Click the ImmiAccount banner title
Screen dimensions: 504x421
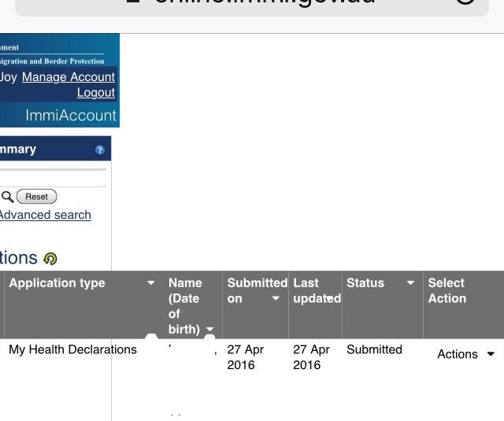pyautogui.click(x=71, y=116)
